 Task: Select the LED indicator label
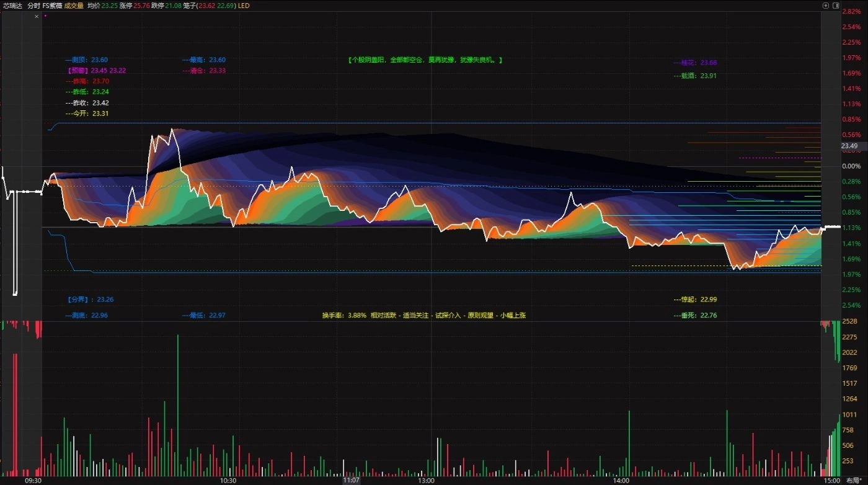[x=244, y=6]
